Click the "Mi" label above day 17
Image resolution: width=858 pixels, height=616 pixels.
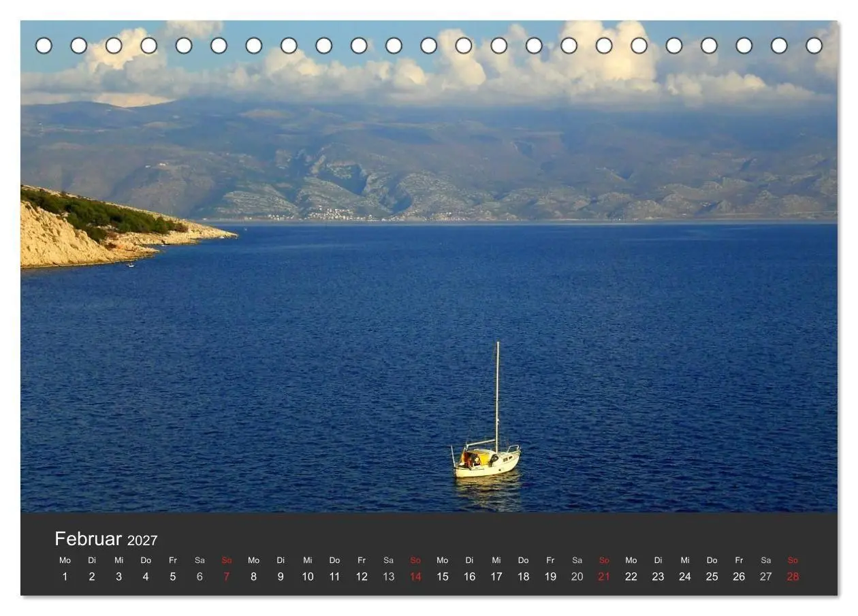coord(496,560)
